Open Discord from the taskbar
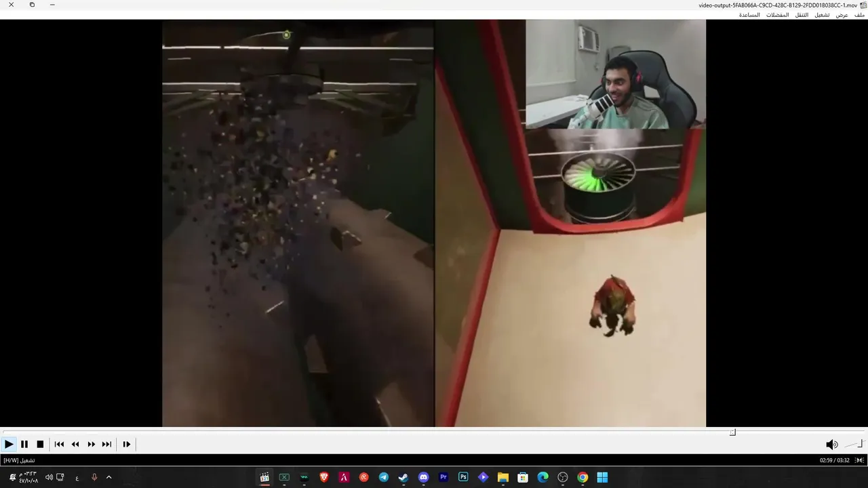Screen dimensions: 868x488 424,477
